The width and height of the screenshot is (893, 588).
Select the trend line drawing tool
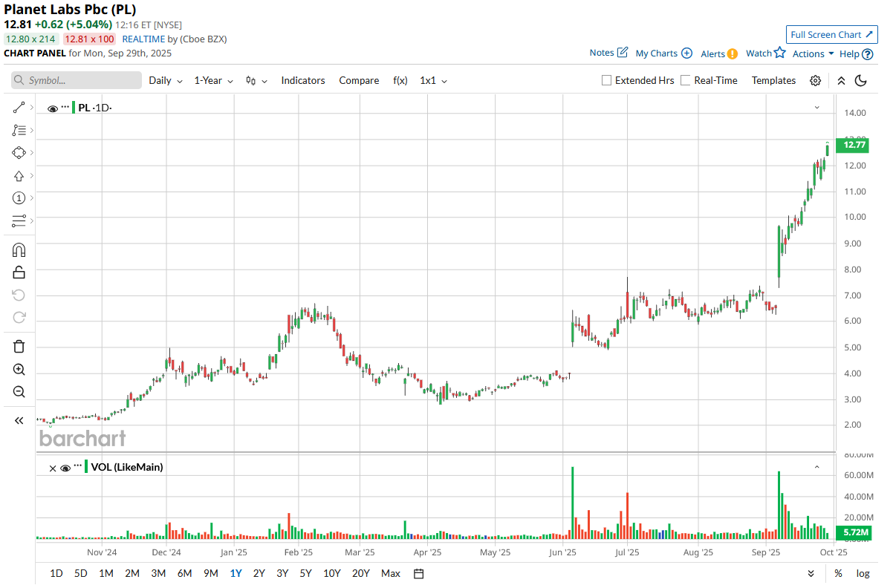coord(19,108)
